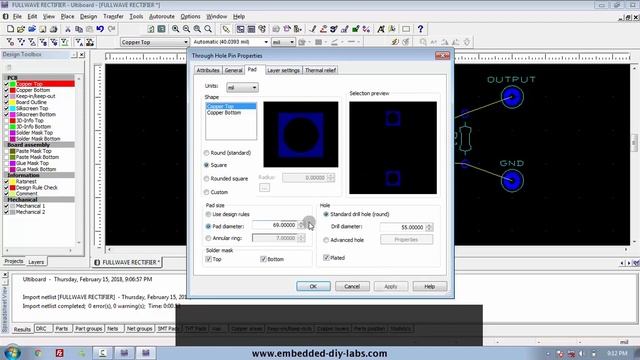Open the Autoroute menu
The image size is (640, 360).
(x=162, y=17)
